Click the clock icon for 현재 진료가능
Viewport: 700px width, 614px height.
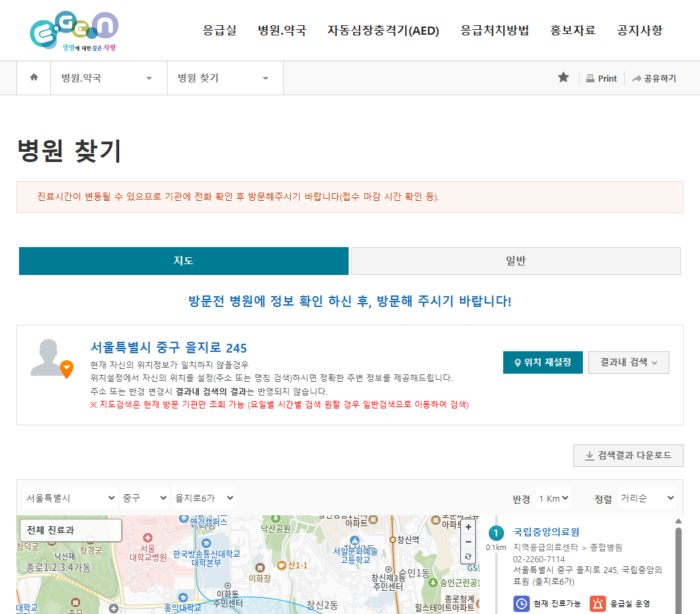521,604
